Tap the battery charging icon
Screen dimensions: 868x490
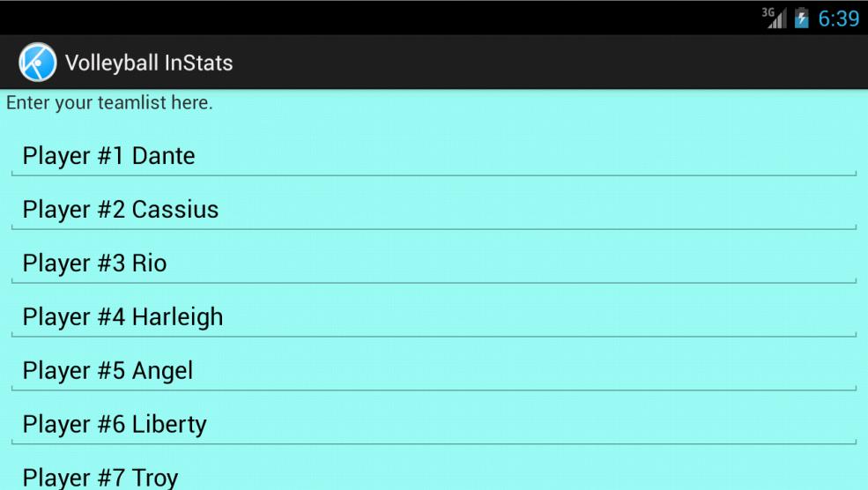804,19
